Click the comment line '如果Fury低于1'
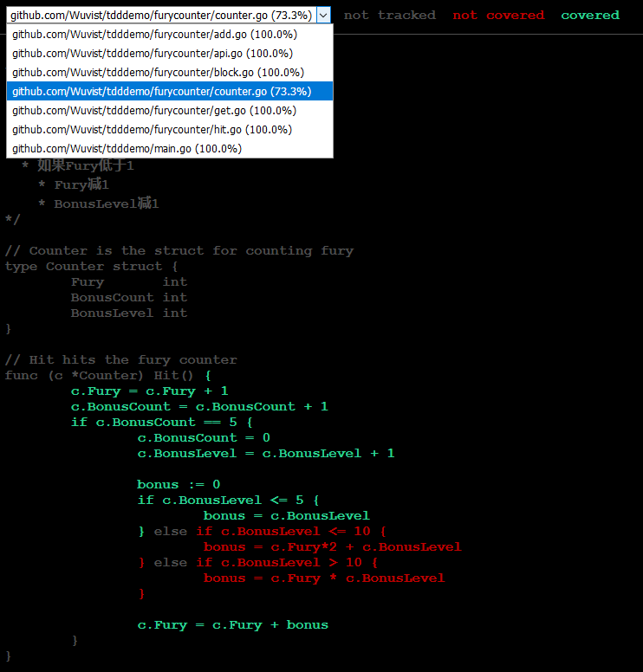The image size is (643, 672). click(86, 166)
